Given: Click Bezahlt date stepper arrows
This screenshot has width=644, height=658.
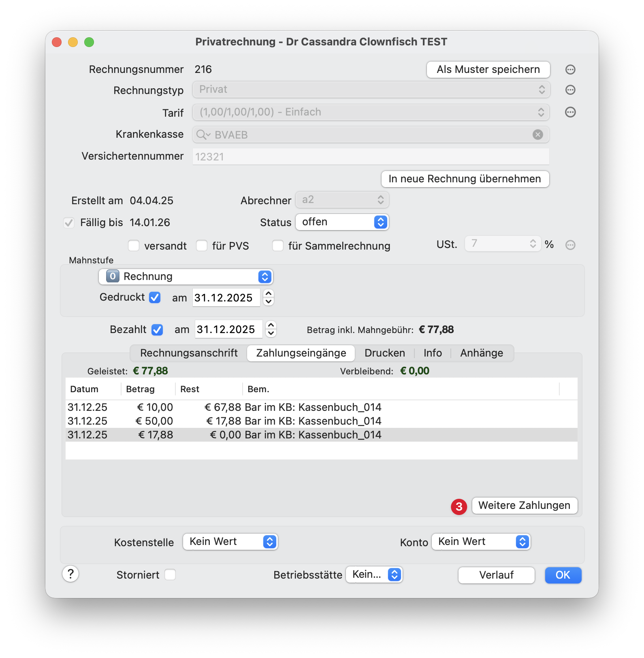Looking at the screenshot, I should pyautogui.click(x=271, y=329).
